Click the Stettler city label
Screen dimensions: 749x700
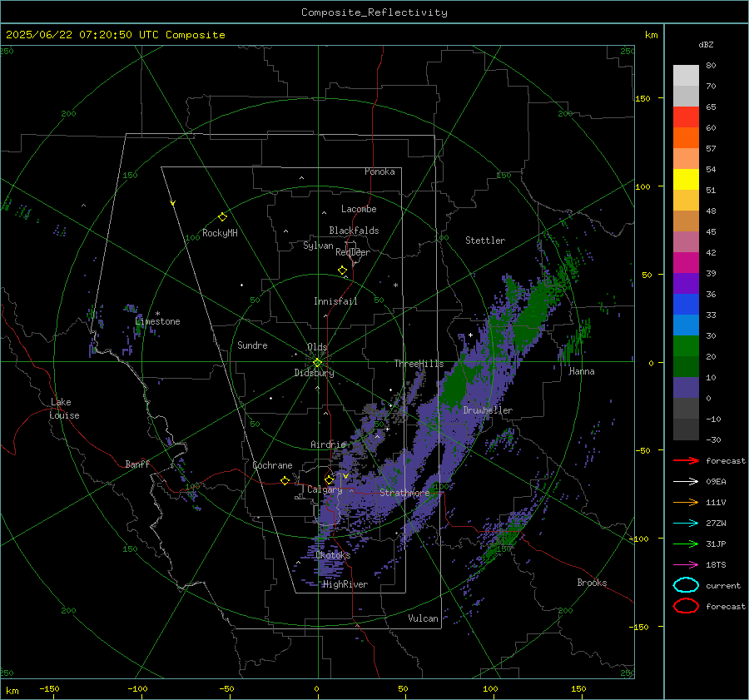coord(485,241)
